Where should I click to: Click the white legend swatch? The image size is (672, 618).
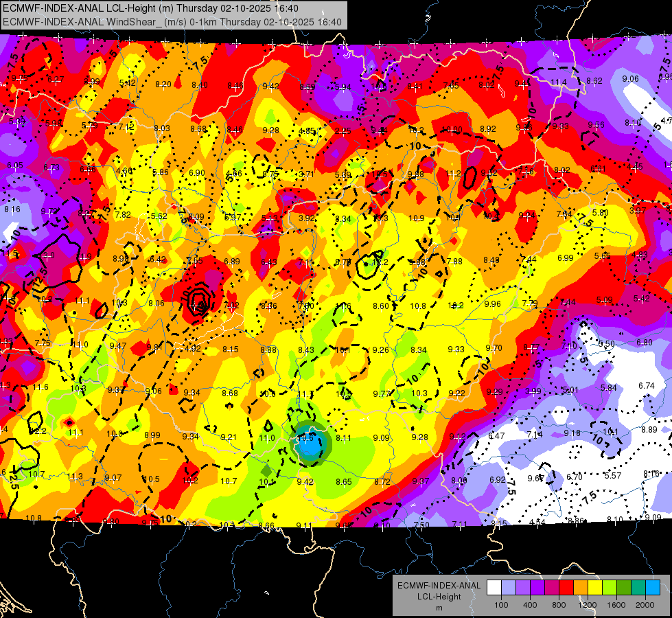click(x=494, y=588)
